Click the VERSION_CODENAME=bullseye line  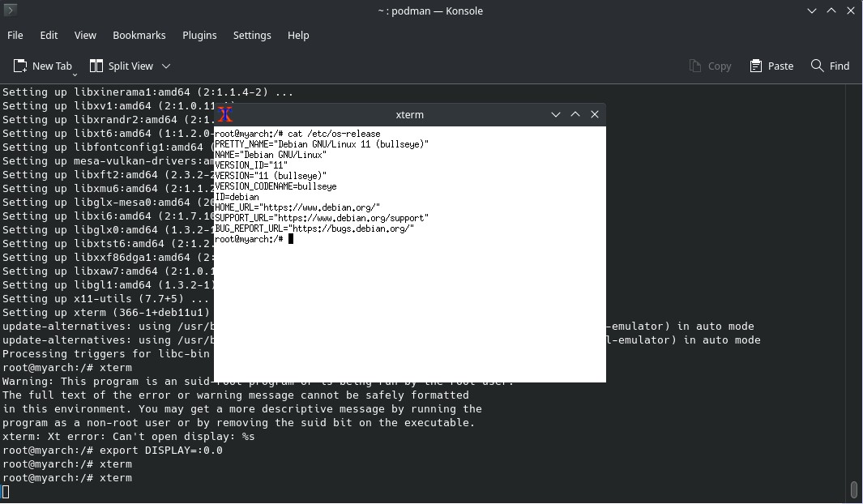click(x=276, y=186)
